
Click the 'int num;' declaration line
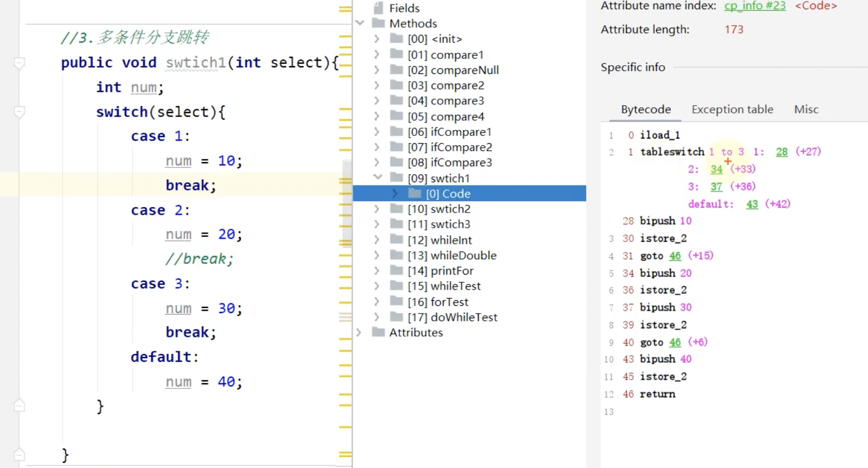[130, 87]
